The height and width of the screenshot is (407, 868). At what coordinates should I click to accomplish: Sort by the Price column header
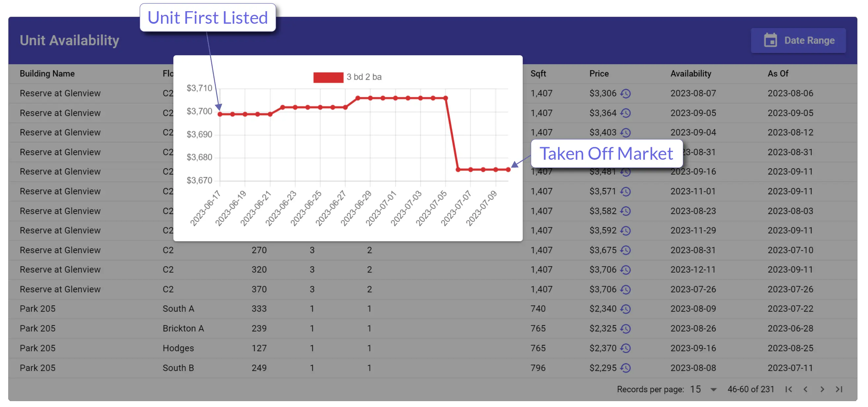pos(599,73)
